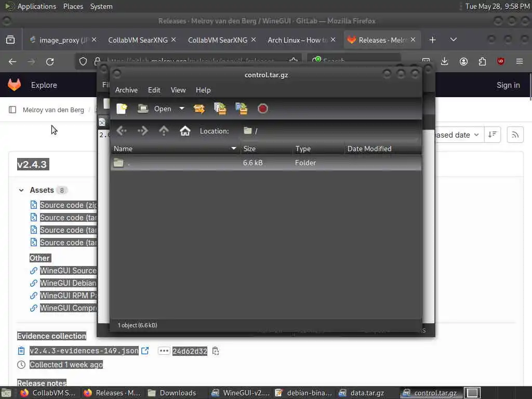532x399 pixels.
Task: Click the show desktop taskbar icon
Action: [6, 393]
